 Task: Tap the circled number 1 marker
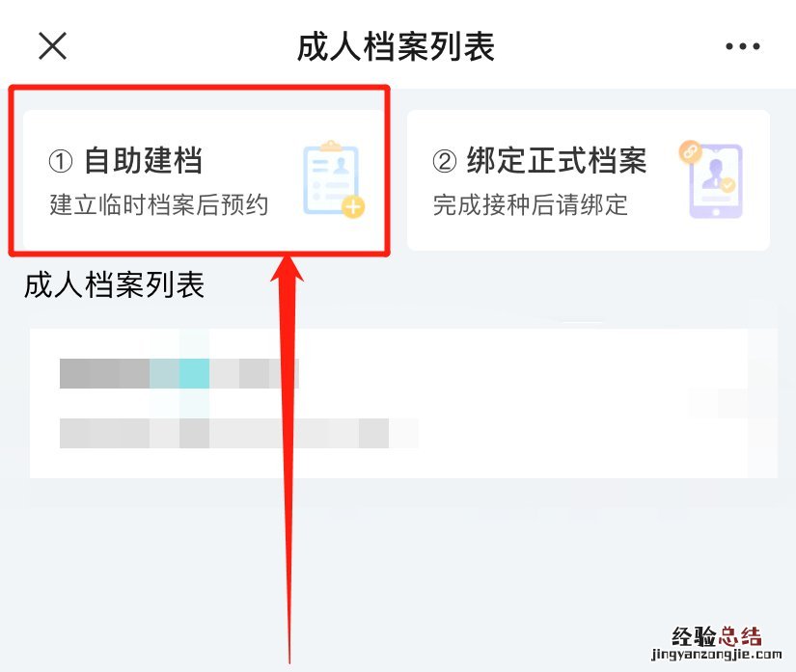pos(61,162)
